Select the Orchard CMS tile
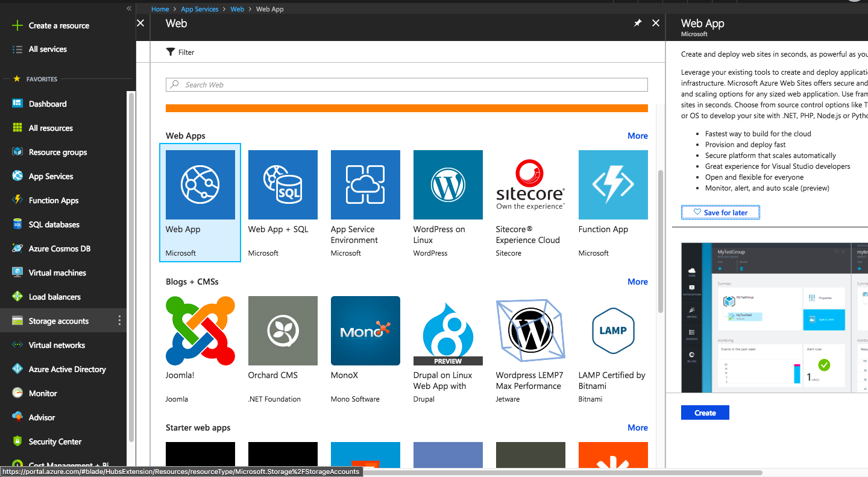 pos(283,349)
